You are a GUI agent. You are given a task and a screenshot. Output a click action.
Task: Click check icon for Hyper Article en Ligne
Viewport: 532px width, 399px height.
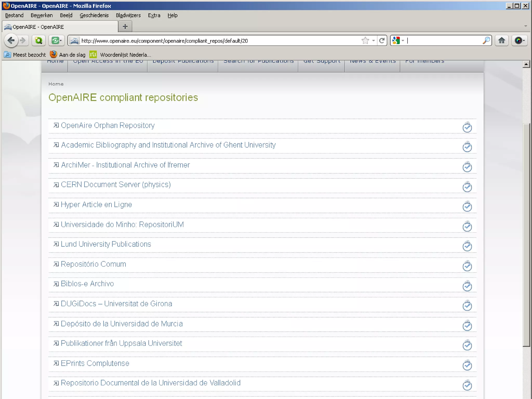tap(467, 206)
